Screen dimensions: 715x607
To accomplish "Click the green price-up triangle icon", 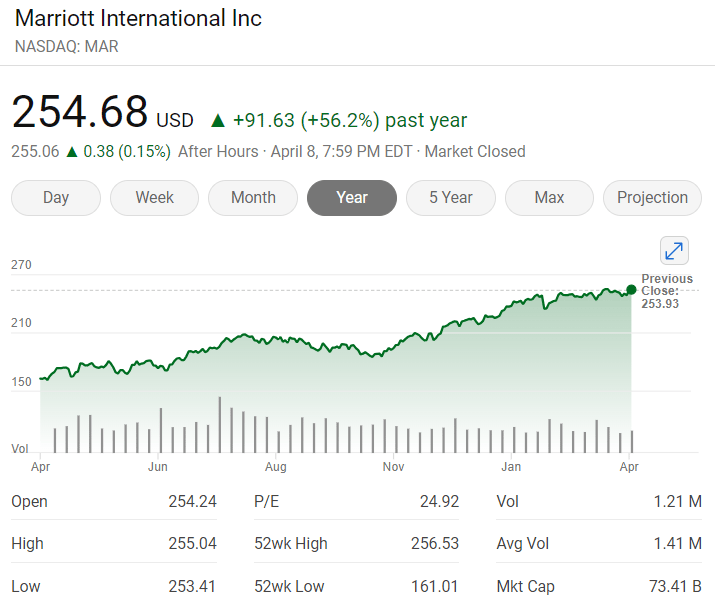I will click(x=217, y=121).
